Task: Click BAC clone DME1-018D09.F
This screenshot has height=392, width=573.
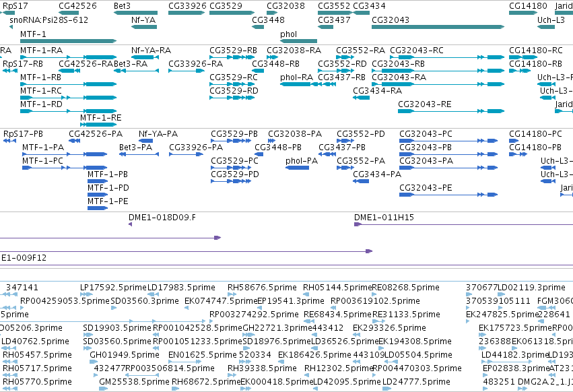Action: pyautogui.click(x=162, y=218)
